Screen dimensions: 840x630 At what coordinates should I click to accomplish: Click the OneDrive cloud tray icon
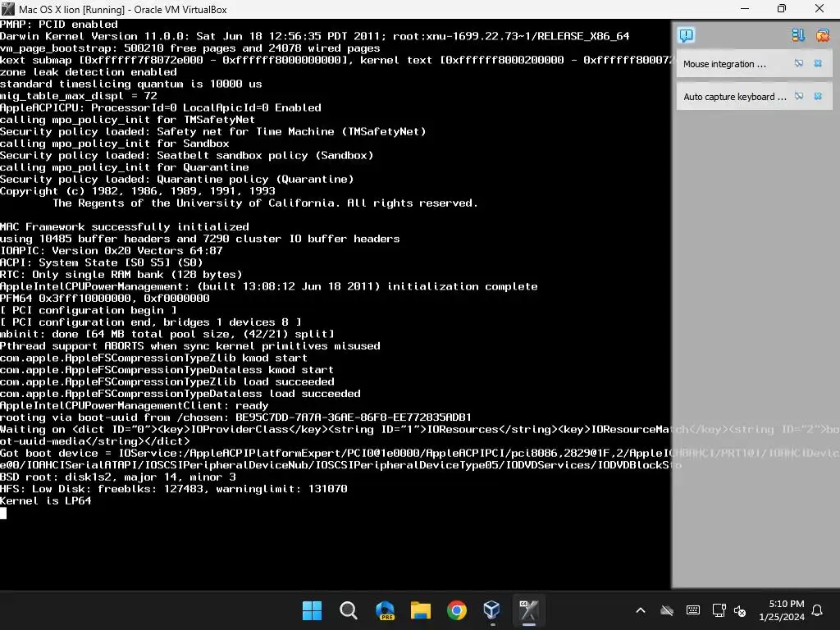coord(666,610)
